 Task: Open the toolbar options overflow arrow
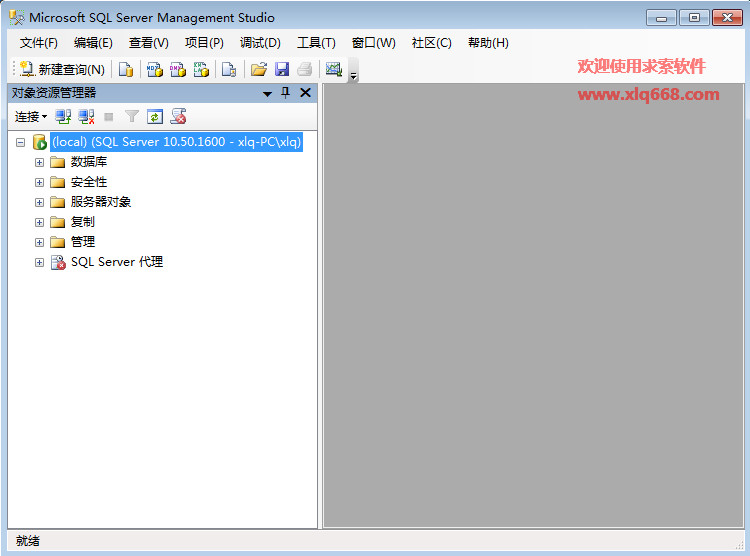(353, 76)
